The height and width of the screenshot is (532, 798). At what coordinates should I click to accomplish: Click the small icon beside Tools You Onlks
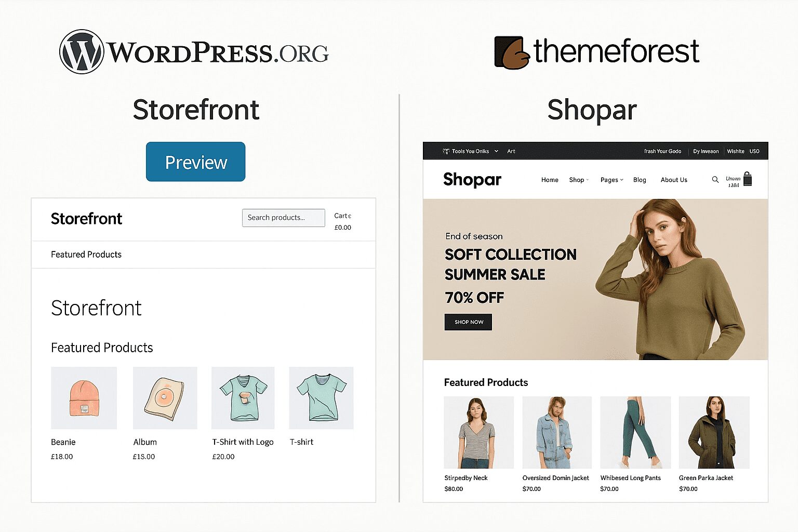pos(445,151)
